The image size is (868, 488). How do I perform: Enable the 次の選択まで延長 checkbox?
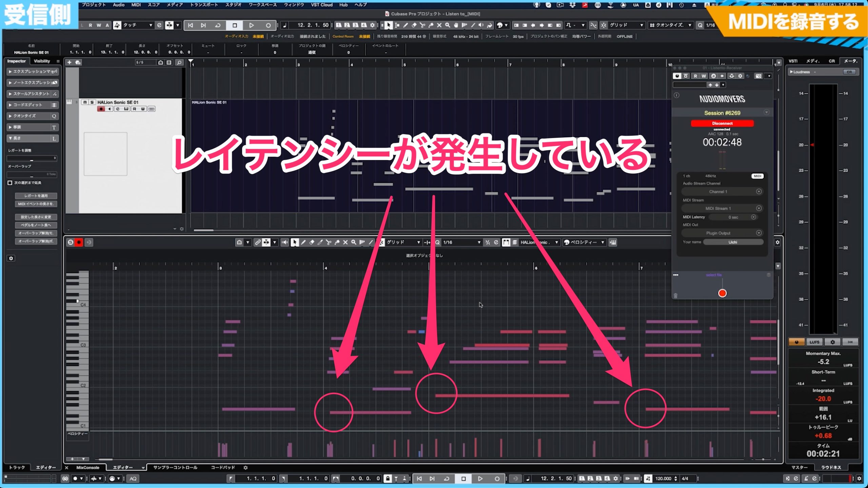[x=10, y=183]
